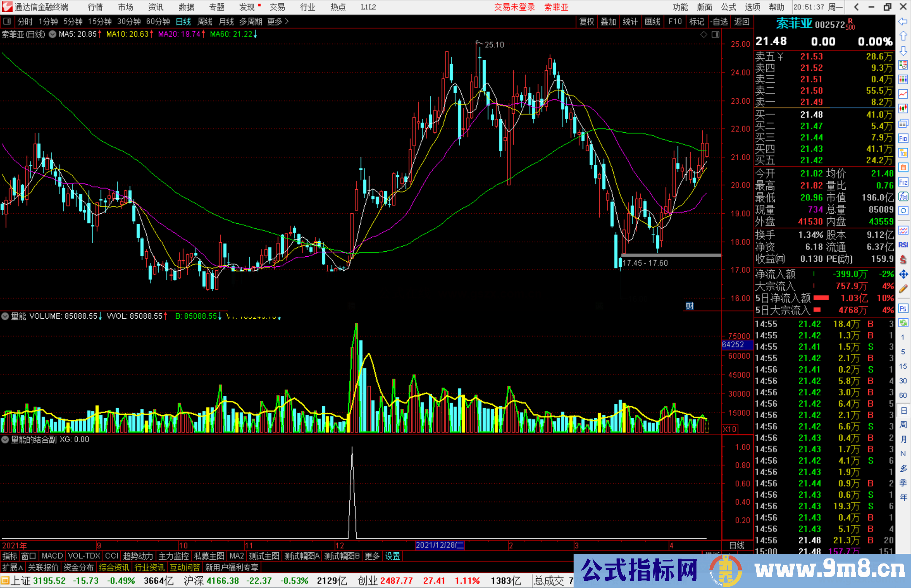This screenshot has height=588, width=911.
Task: Click the RSI indicator sidebar icon
Action: click(903, 245)
